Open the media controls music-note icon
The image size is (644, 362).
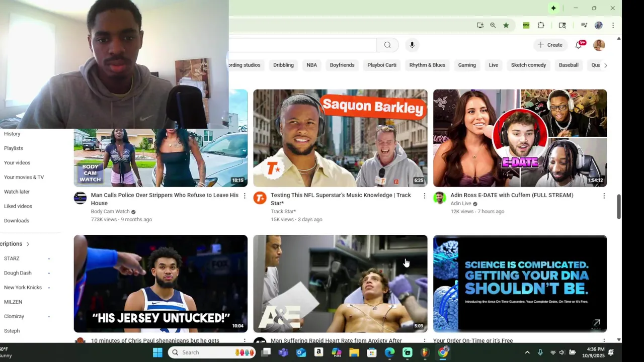[584, 25]
